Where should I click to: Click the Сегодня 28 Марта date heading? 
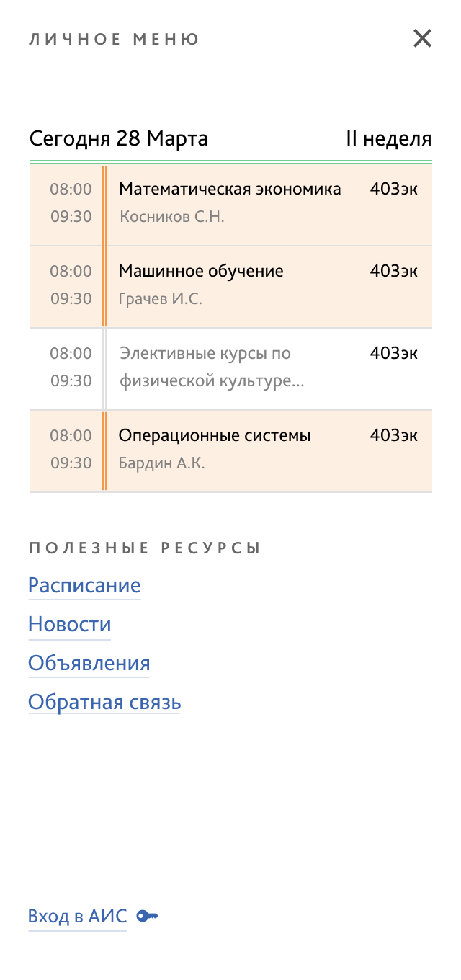[118, 138]
